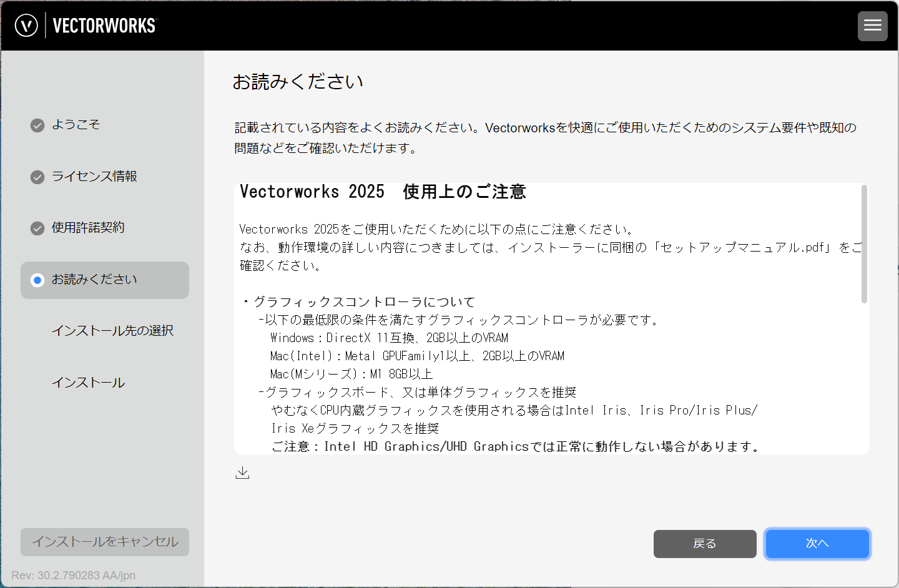
Task: Open the hamburger menu
Action: (x=872, y=26)
